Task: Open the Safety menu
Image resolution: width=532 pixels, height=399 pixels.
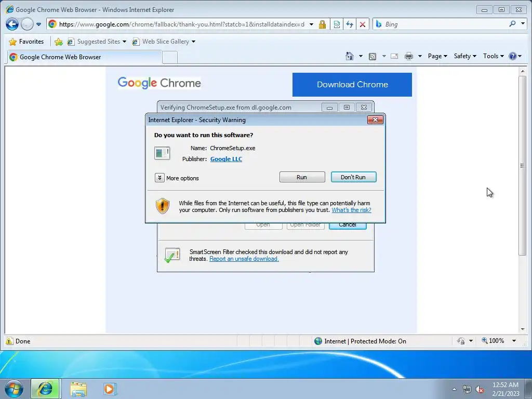Action: 465,56
